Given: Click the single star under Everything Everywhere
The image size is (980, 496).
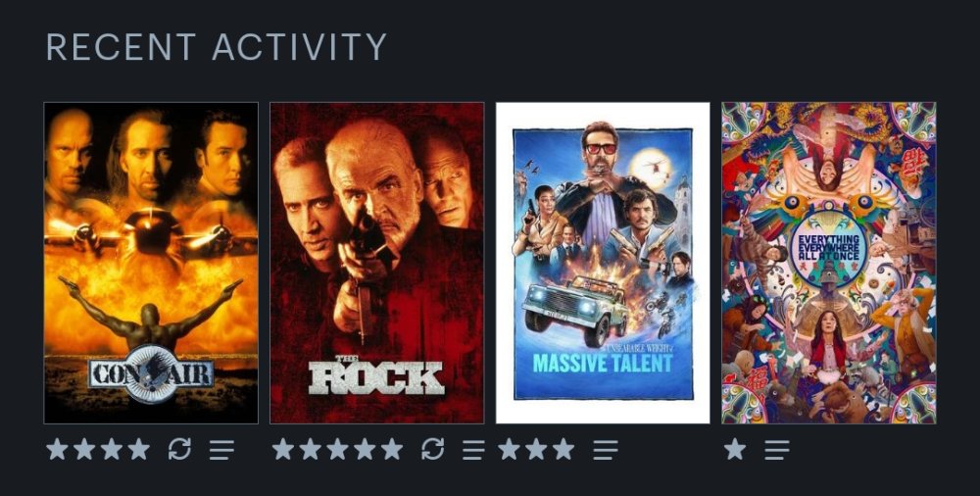Looking at the screenshot, I should 735,449.
